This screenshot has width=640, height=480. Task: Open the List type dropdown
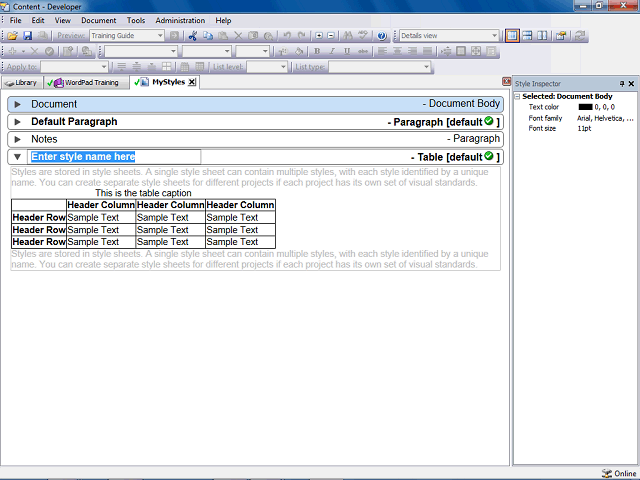point(426,67)
